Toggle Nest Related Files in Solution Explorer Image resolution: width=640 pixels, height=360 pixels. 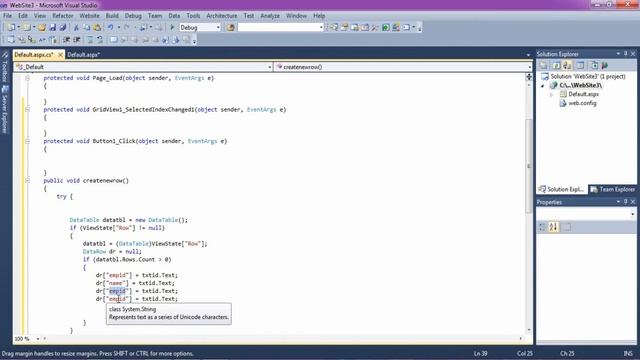pos(567,65)
